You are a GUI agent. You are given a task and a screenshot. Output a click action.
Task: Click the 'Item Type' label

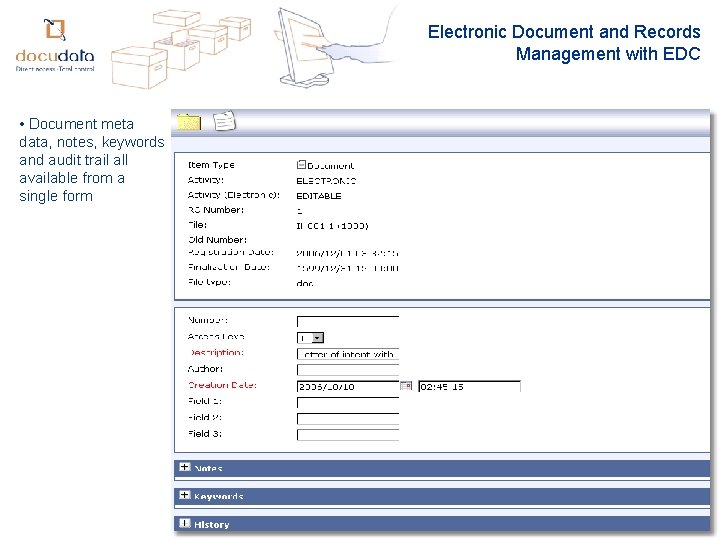tap(211, 165)
